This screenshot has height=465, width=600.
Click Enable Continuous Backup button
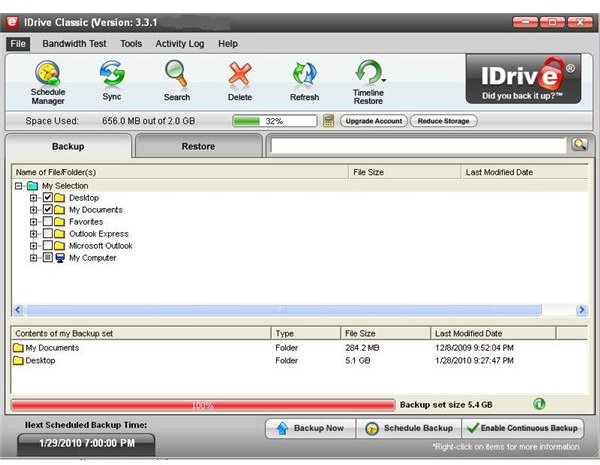coord(522,428)
